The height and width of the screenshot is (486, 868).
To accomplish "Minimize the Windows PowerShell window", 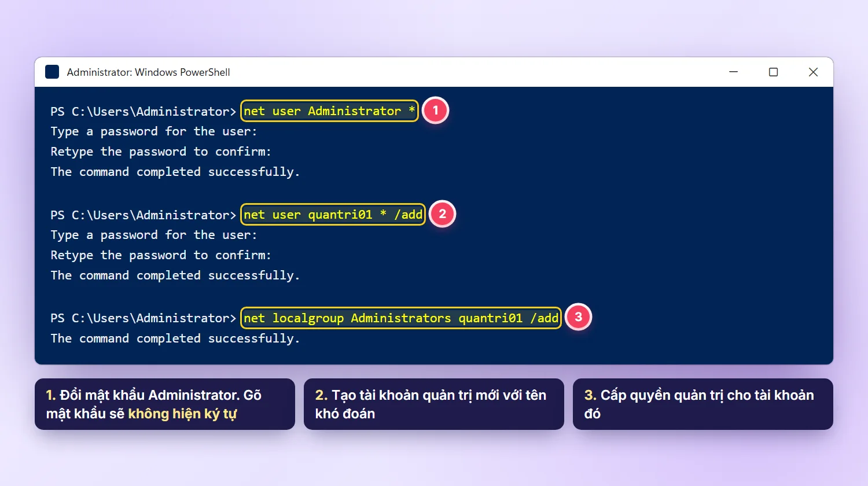I will tap(734, 72).
